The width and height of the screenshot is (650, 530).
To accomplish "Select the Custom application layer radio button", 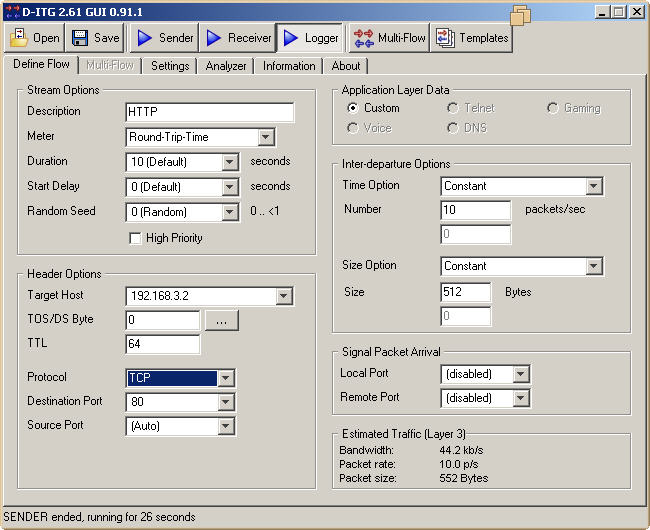I will tap(352, 108).
